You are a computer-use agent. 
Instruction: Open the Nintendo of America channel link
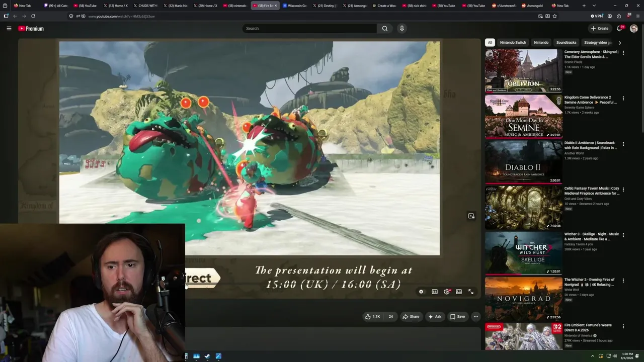[579, 336]
